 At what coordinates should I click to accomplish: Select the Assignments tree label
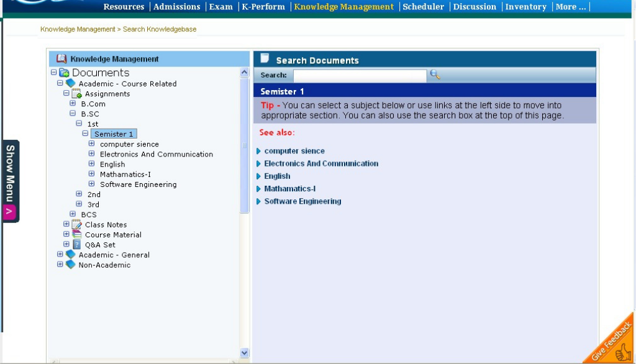pos(107,94)
